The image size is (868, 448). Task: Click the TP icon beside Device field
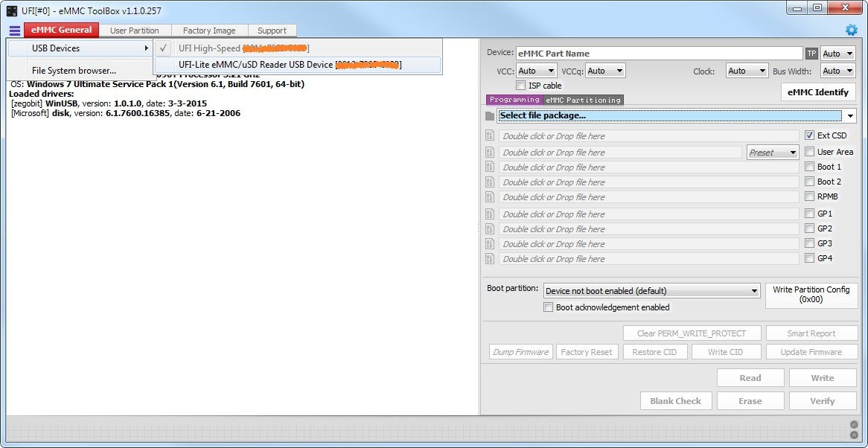pyautogui.click(x=811, y=53)
